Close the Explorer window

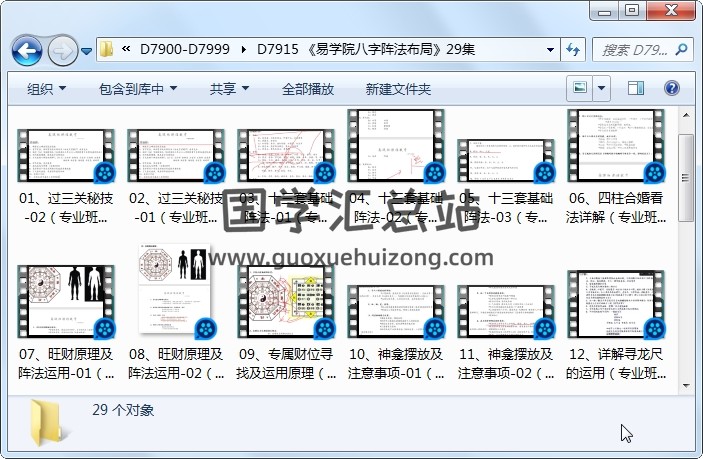pyautogui.click(x=671, y=11)
